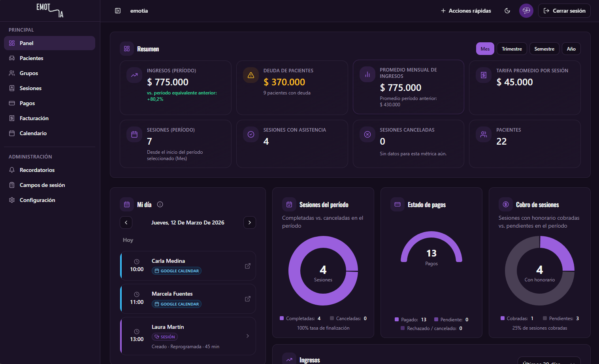Open Configuración page
Viewport: 599px width, 364px height.
coord(49,200)
